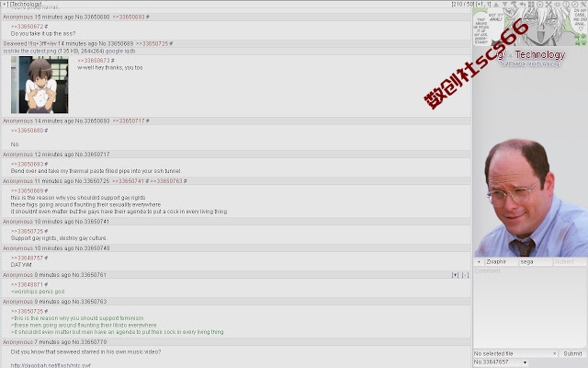The width and height of the screenshot is (588, 368).
Task: Click the info circle icon in top toolbar
Action: point(566,4)
